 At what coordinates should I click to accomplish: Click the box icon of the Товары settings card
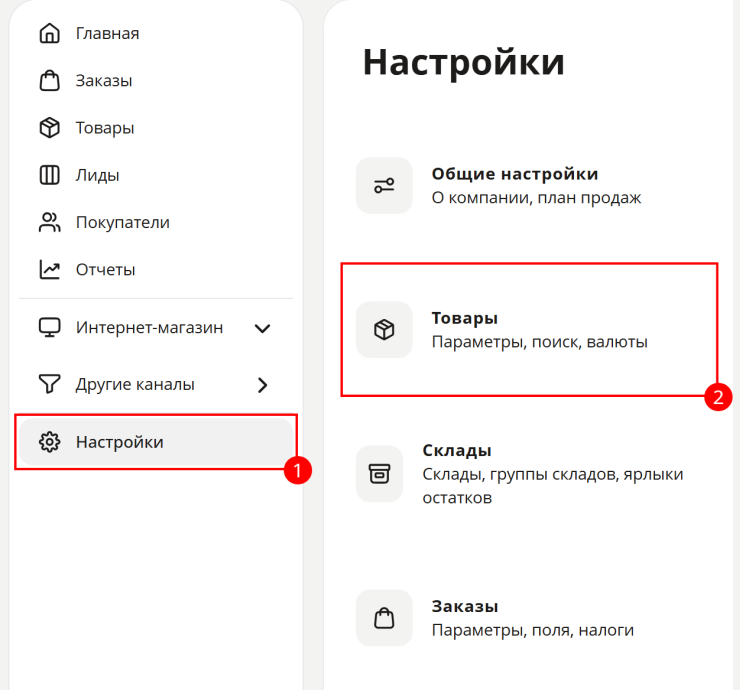[384, 329]
